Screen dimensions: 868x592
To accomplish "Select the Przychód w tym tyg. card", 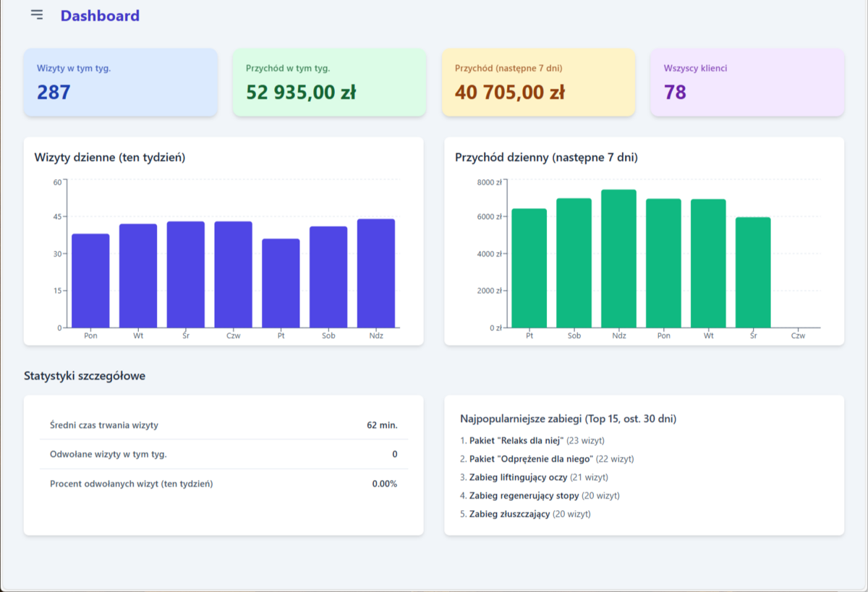I will tap(329, 82).
